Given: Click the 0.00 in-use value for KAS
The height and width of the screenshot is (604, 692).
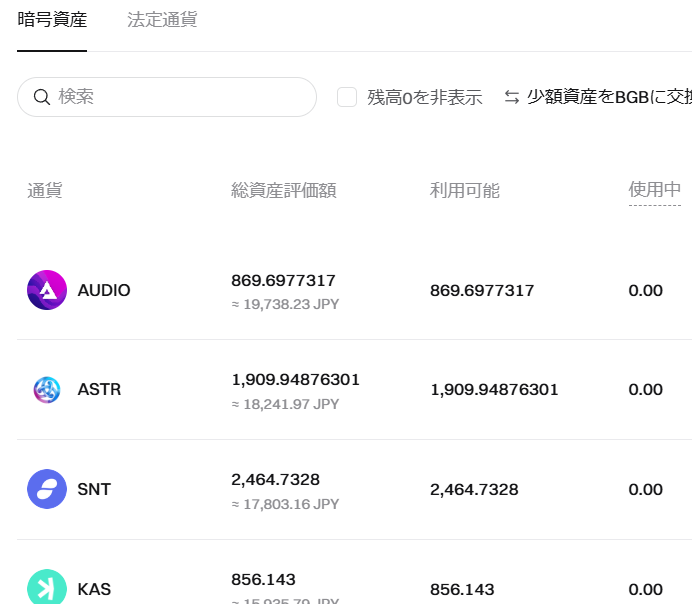Looking at the screenshot, I should (646, 589).
